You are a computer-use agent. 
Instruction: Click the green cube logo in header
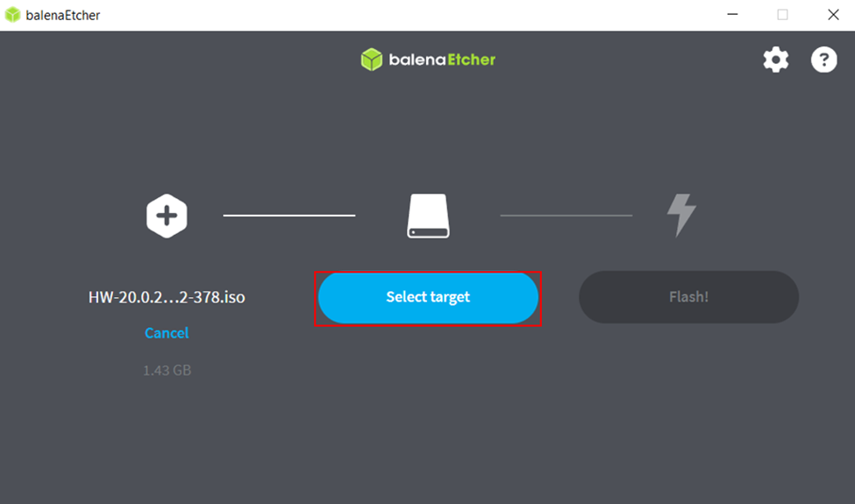pyautogui.click(x=371, y=60)
